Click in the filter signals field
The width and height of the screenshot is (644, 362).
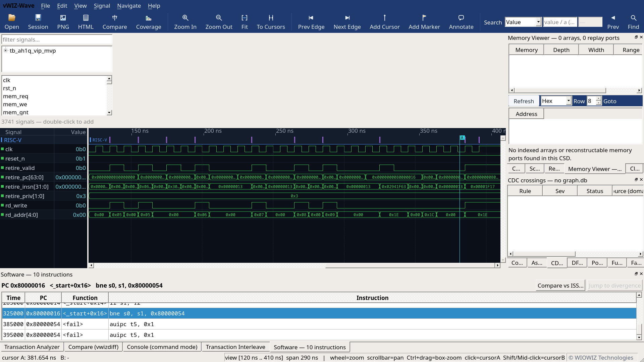57,40
